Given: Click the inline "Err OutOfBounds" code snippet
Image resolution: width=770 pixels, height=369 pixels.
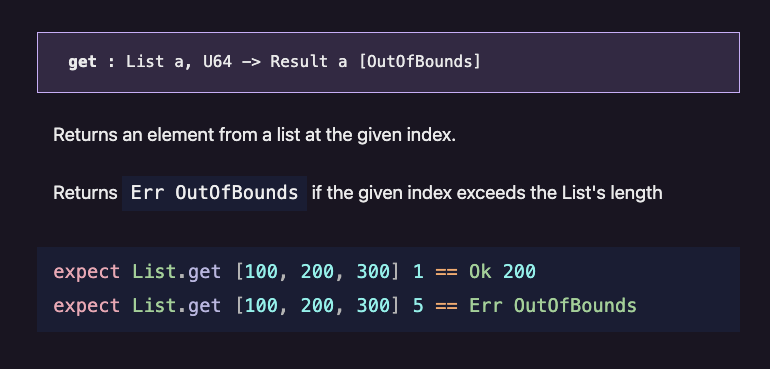Looking at the screenshot, I should [214, 193].
